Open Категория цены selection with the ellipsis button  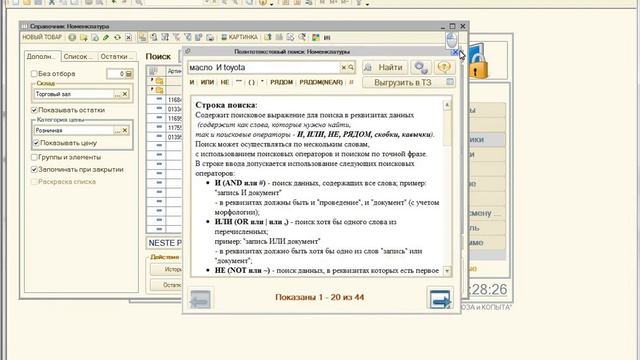click(x=118, y=131)
